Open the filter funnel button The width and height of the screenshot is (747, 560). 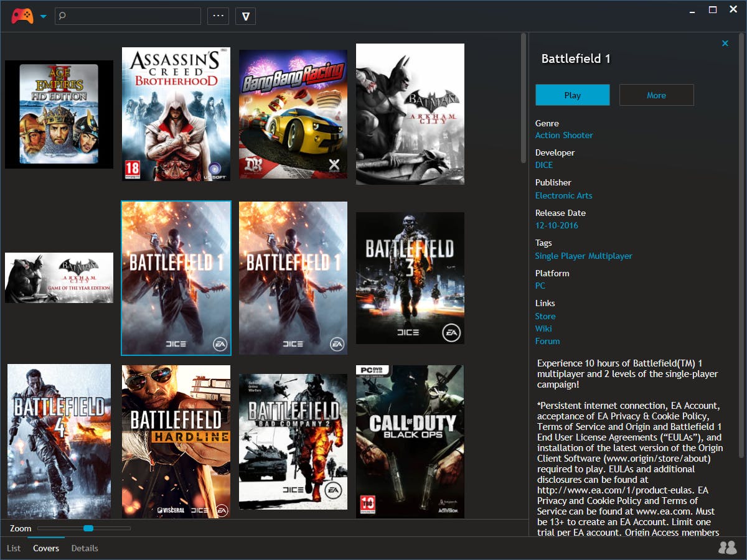(x=246, y=16)
